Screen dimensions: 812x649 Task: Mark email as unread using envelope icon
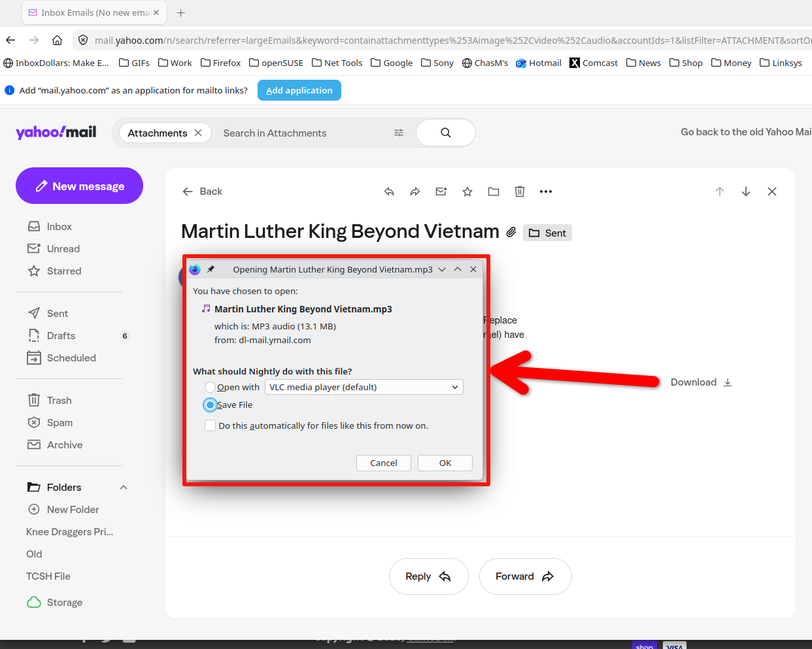(441, 191)
